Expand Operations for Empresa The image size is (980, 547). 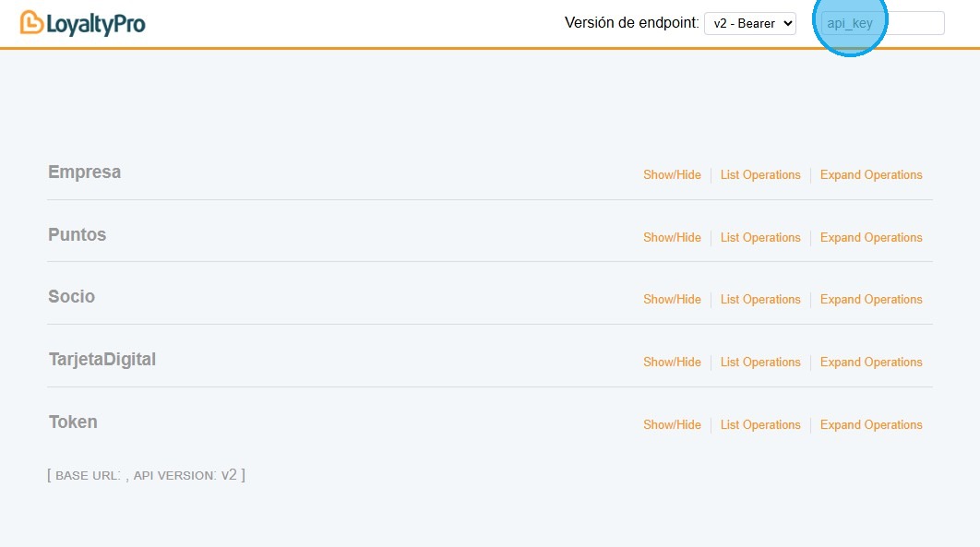pos(871,175)
